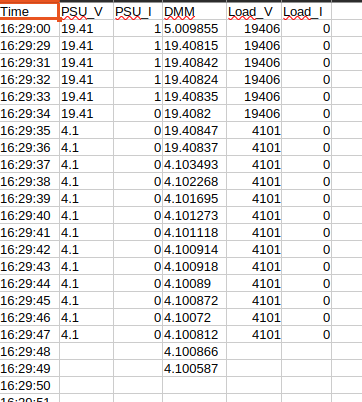Click the PSU_I column header cell
This screenshot has width=362, height=402.
[x=138, y=12]
